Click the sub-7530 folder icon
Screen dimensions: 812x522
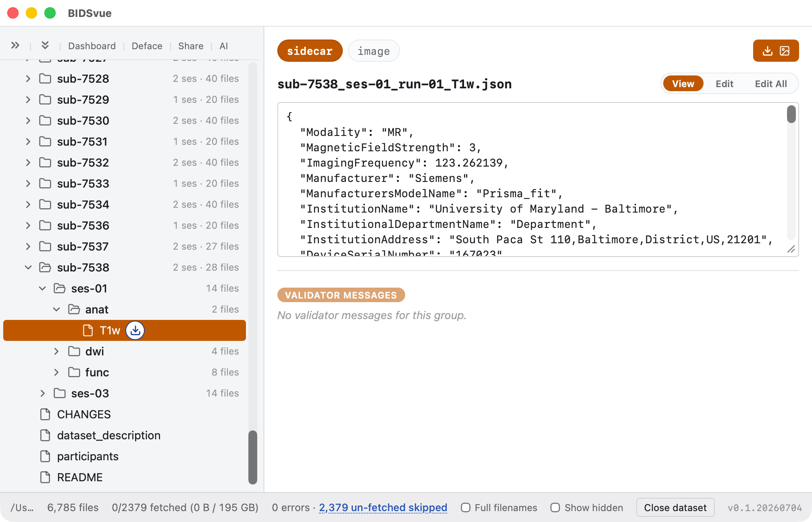45,121
